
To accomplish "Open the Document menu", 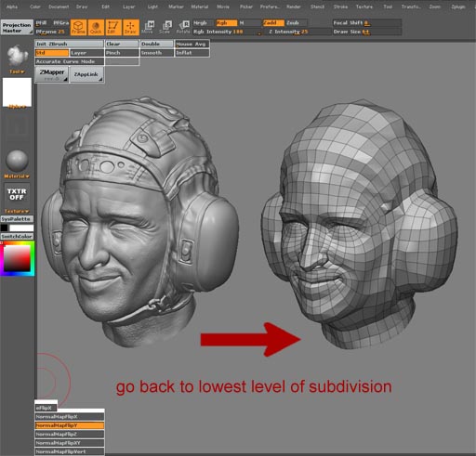I will 59,7.
